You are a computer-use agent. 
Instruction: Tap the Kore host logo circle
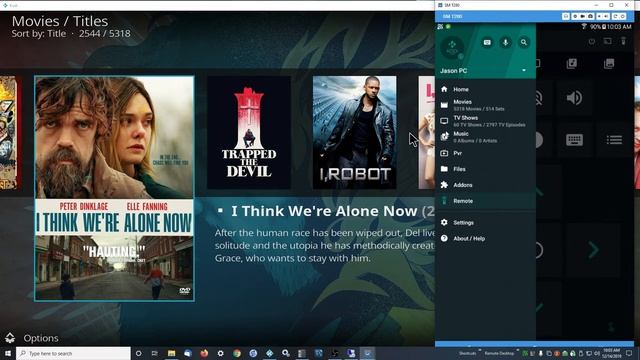452,47
